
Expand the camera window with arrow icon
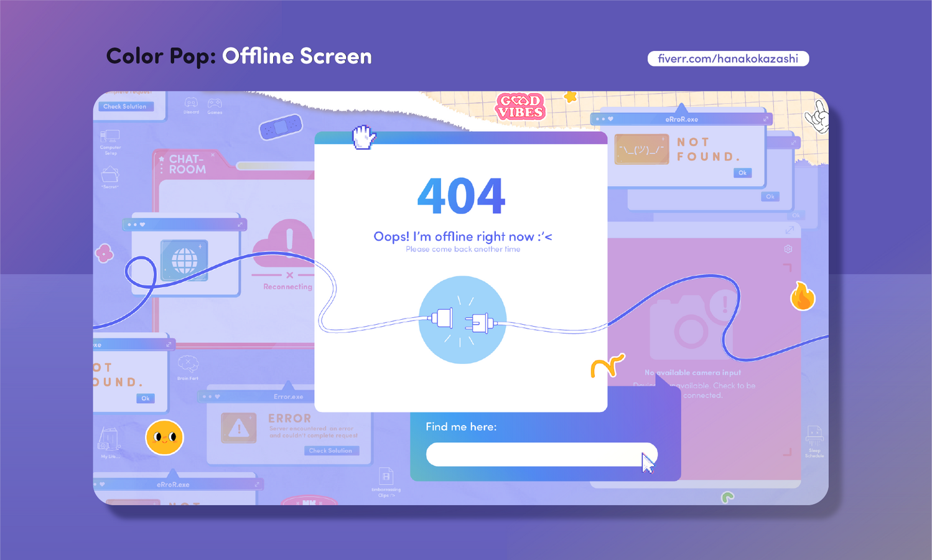(790, 230)
